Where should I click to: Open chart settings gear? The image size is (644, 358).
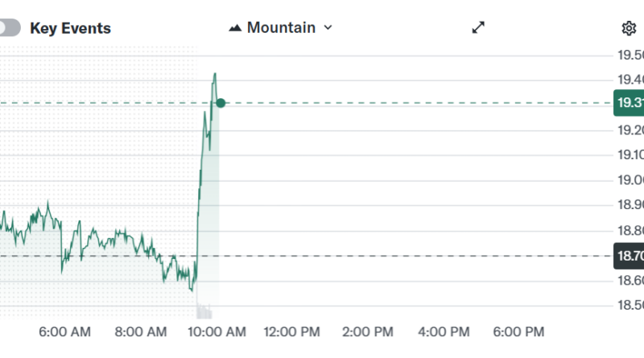629,28
